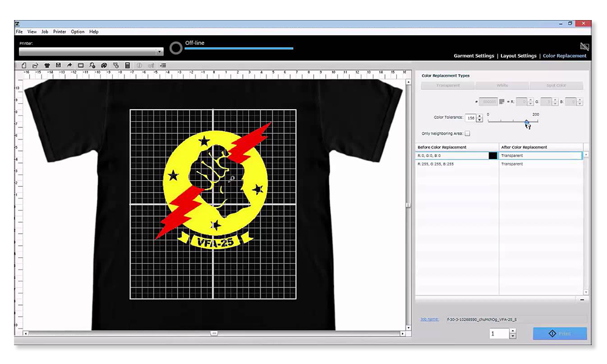The image size is (607, 364).
Task: Click the canvas scroll up arrow
Action: (408, 82)
